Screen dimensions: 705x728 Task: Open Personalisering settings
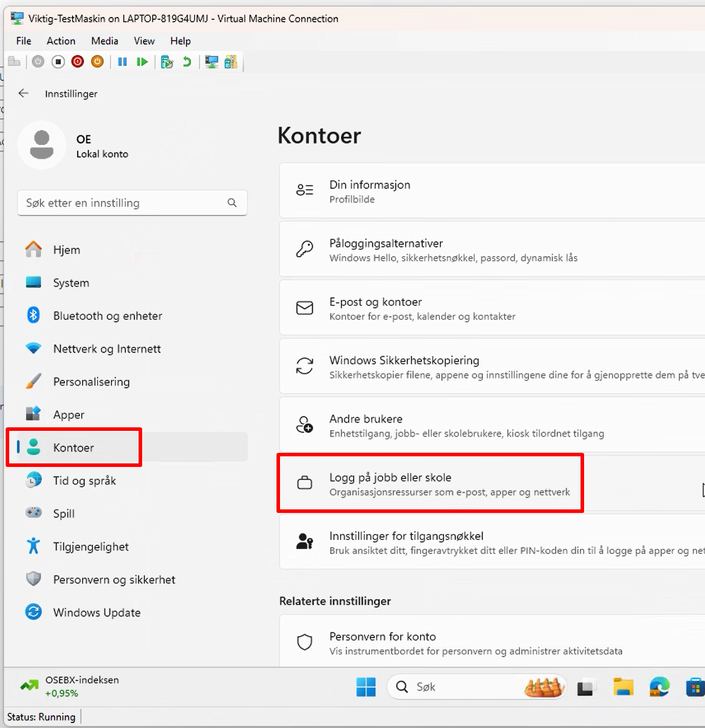[132, 381]
